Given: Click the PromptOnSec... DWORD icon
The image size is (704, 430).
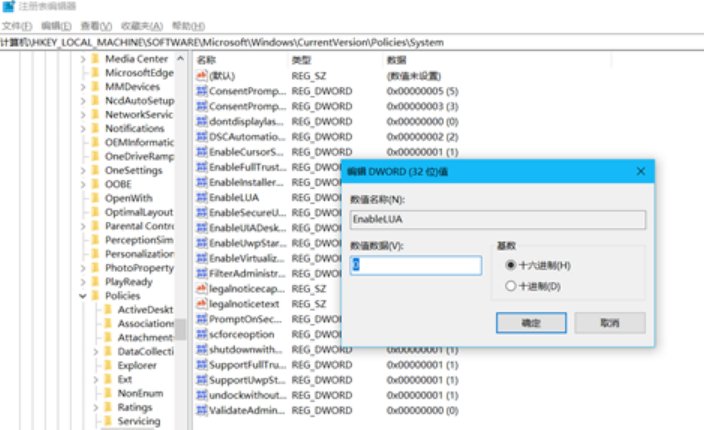Looking at the screenshot, I should point(202,319).
